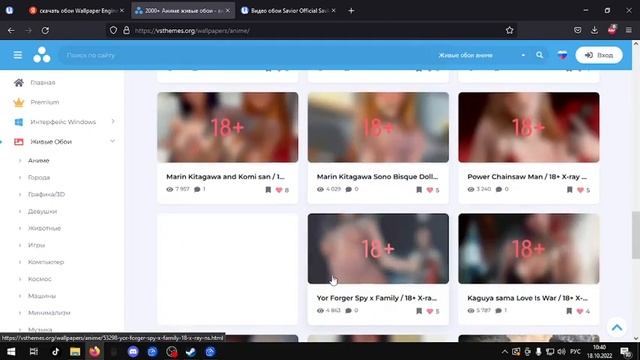Open the hamburger menu in site header
This screenshot has height=360, width=640.
(x=18, y=55)
